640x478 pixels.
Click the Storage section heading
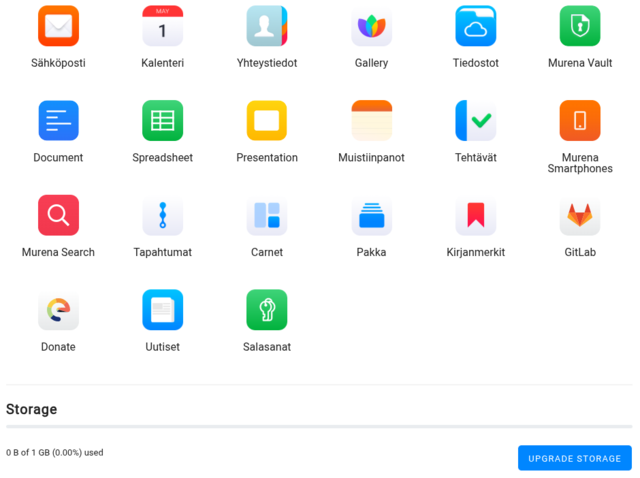click(x=31, y=409)
